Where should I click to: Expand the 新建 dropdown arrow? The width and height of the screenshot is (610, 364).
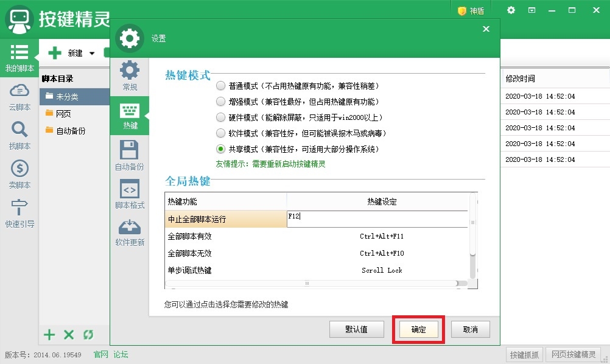pos(92,54)
